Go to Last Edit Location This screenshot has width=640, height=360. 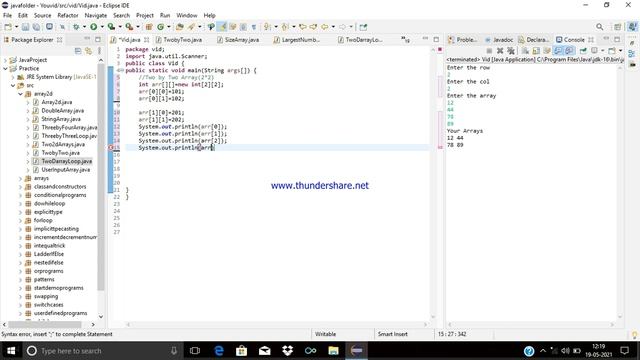[x=303, y=27]
